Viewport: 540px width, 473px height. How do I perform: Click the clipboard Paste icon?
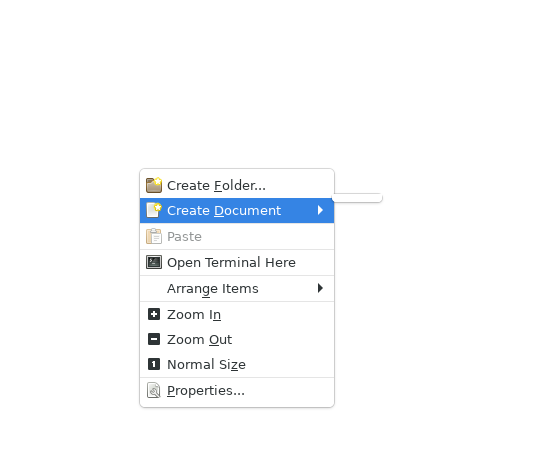click(154, 236)
